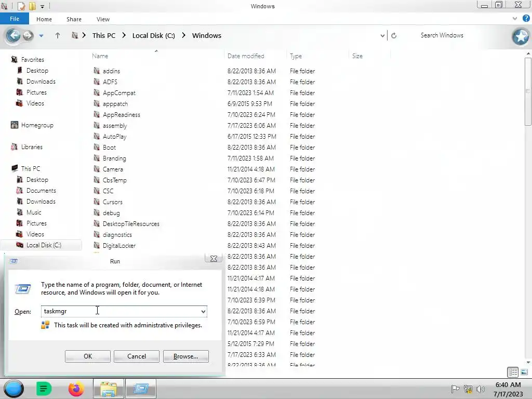This screenshot has width=532, height=399.
Task: Switch to the Home ribbon tab
Action: point(44,19)
